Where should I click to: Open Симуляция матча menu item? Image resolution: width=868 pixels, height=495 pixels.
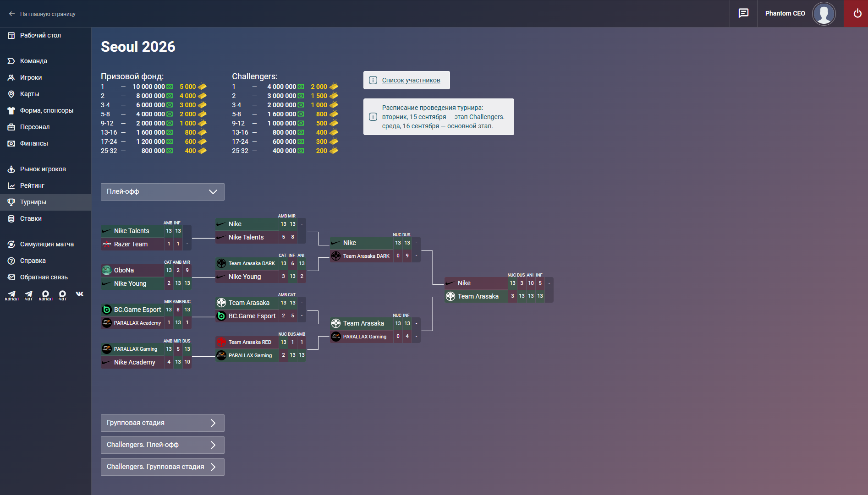(46, 244)
